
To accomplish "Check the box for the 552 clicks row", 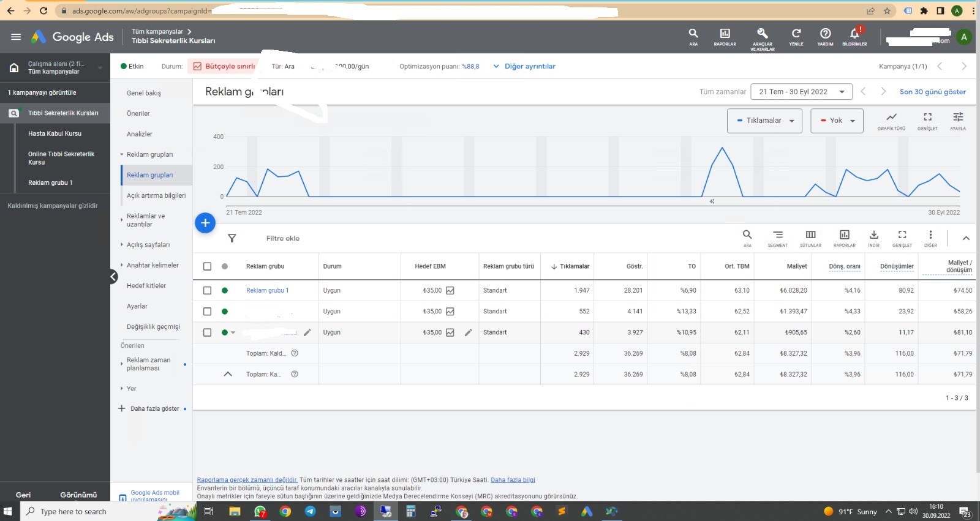I will pos(207,312).
